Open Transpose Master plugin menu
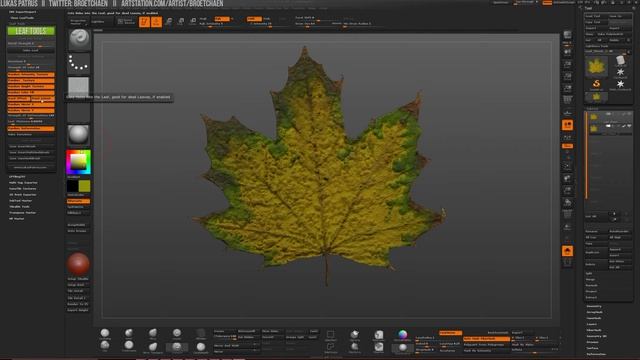 23,213
